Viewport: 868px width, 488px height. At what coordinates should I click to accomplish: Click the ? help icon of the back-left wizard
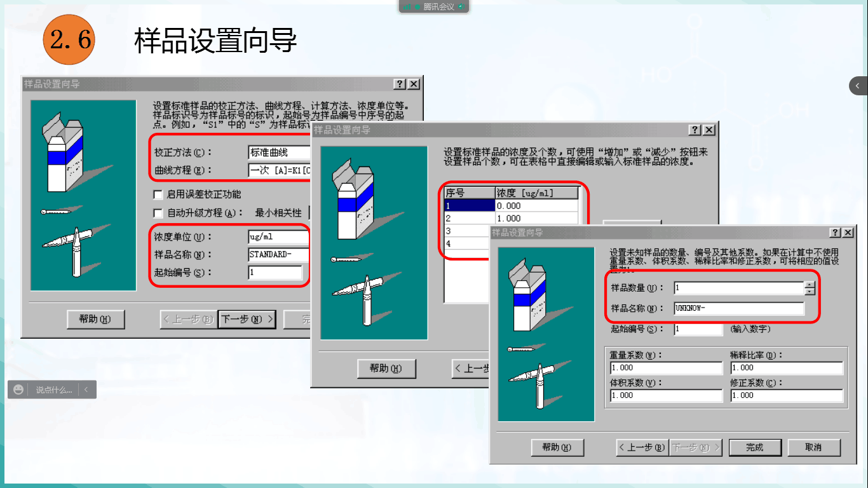click(x=400, y=84)
